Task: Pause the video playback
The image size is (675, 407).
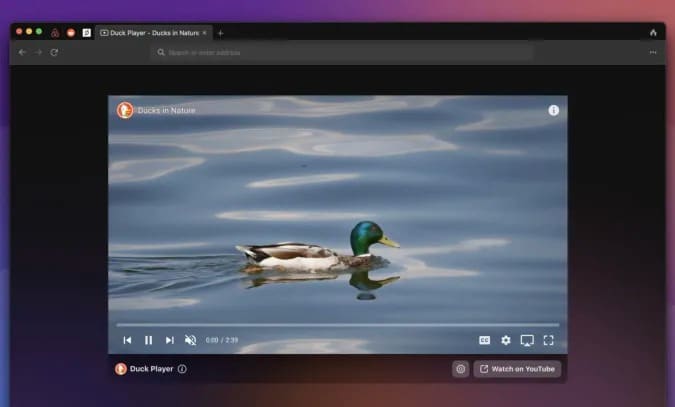Action: click(x=149, y=340)
